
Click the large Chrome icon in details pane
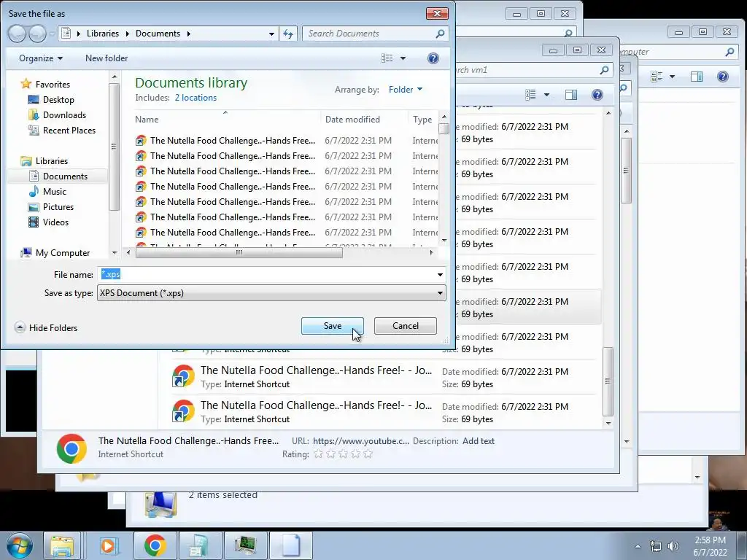click(71, 448)
